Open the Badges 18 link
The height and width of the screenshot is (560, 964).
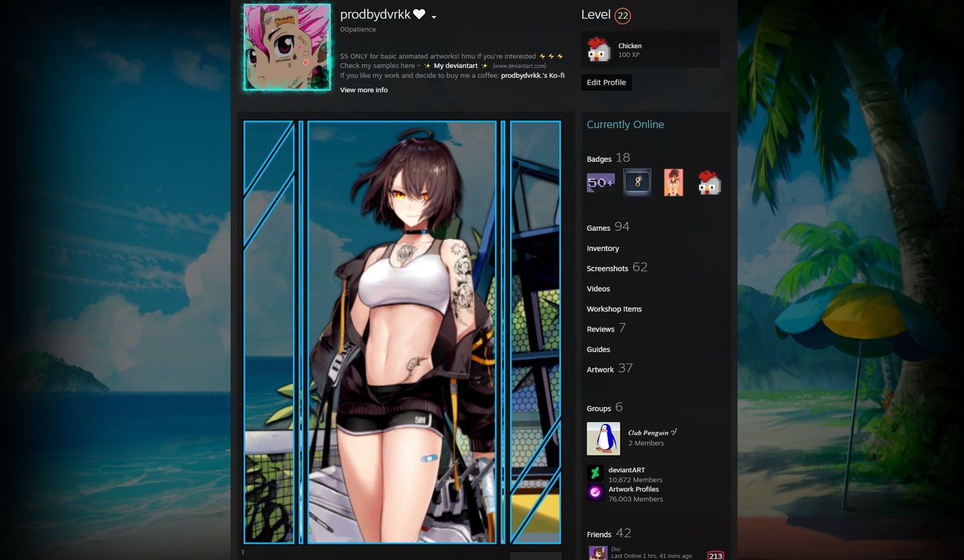coord(608,158)
